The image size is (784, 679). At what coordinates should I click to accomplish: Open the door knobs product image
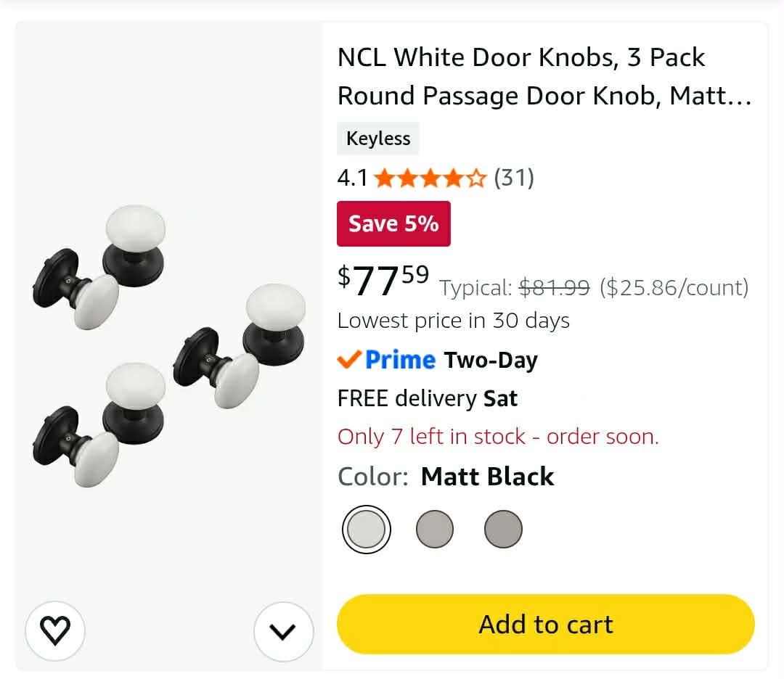pos(169,345)
